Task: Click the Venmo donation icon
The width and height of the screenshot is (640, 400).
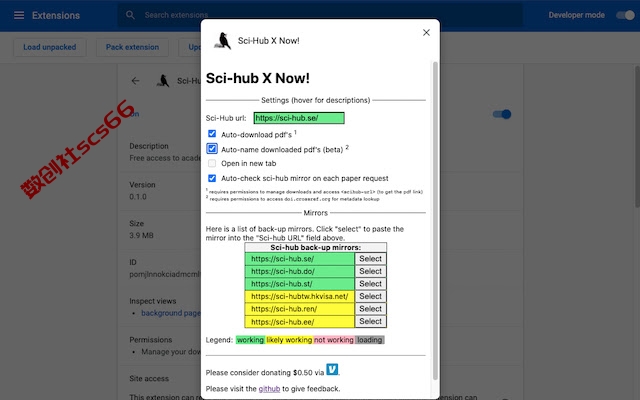Action: [332, 369]
